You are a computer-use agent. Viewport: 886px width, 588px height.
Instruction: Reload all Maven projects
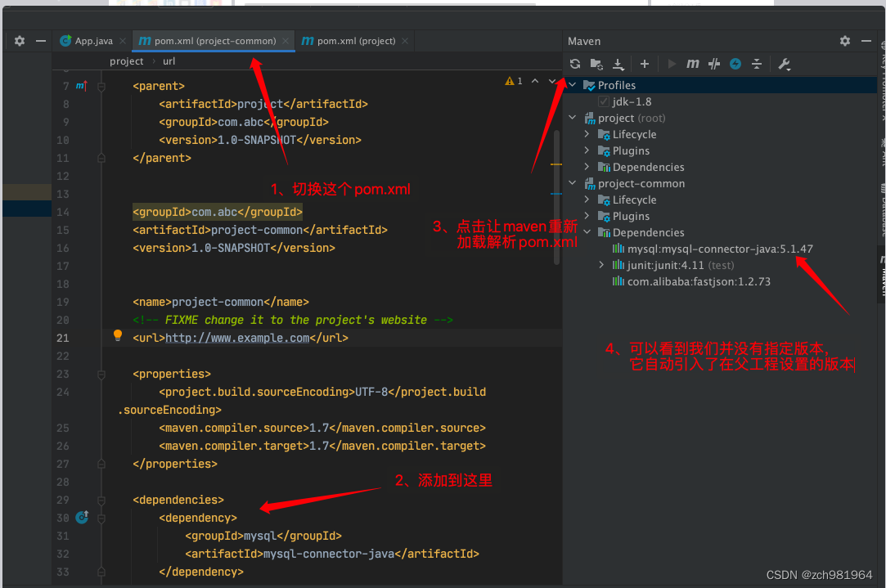[x=574, y=64]
